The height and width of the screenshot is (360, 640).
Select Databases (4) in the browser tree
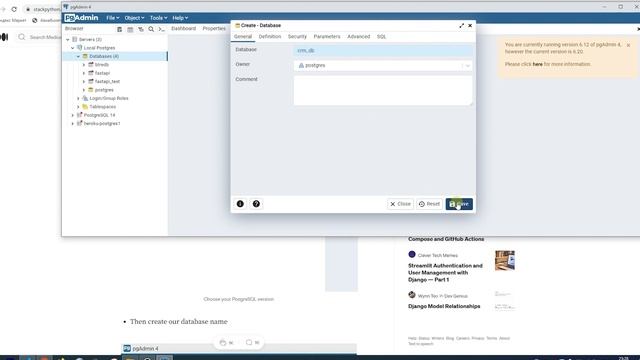[x=104, y=56]
